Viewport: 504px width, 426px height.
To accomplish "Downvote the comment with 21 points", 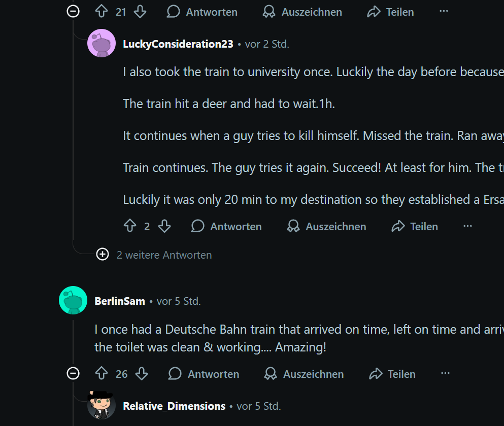I will [x=140, y=12].
